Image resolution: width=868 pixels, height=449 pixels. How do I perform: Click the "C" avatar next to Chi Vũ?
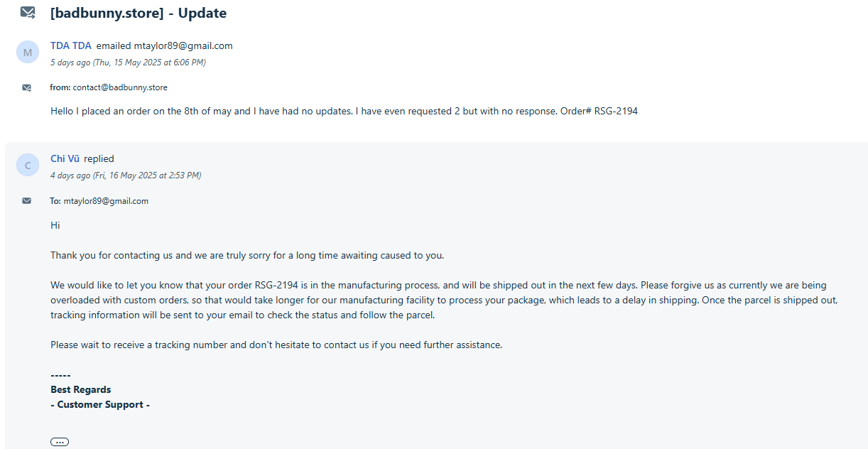coord(28,166)
